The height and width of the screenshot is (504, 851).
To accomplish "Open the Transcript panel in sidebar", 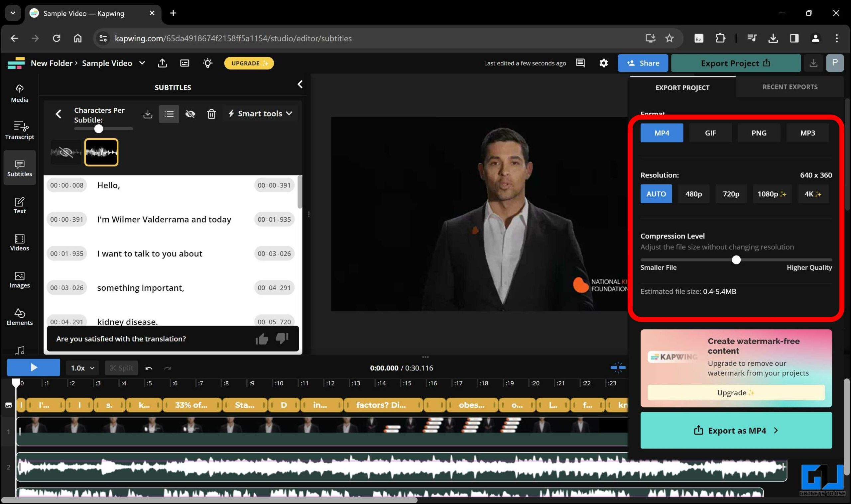I will [x=19, y=130].
